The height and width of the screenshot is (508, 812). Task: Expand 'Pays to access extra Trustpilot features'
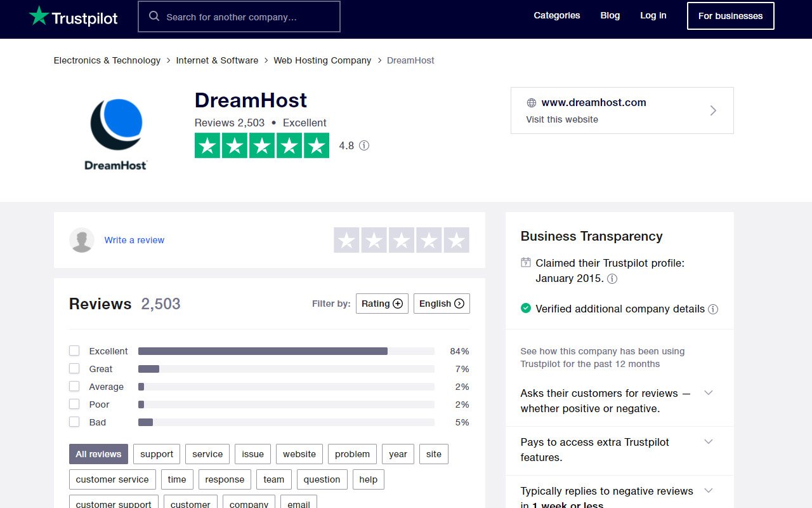tap(709, 442)
